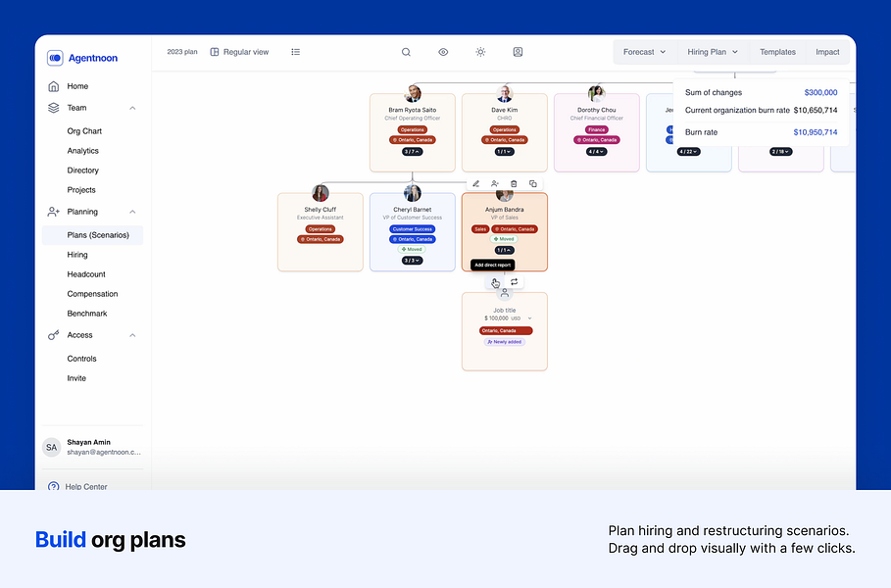Screen dimensions: 891x588
Task: Open the Impact tab
Action: (x=827, y=52)
